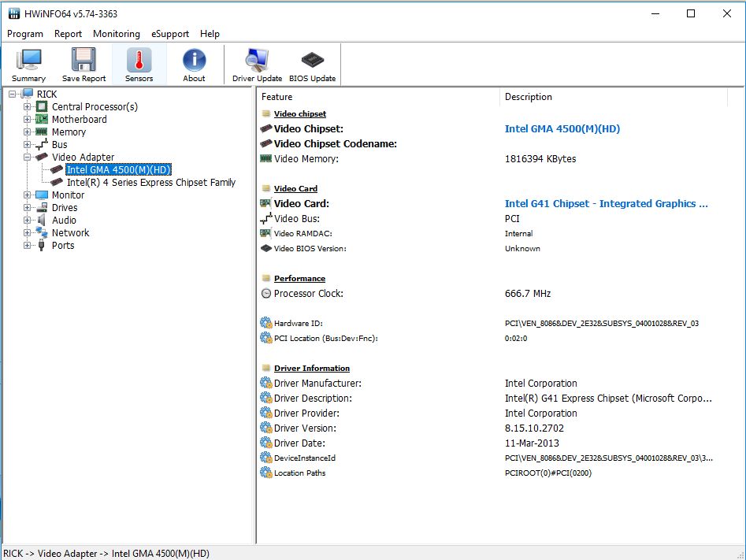Screen dimensions: 746x560
Task: Click the 8.15.10.2702 driver version value
Action: (x=534, y=428)
